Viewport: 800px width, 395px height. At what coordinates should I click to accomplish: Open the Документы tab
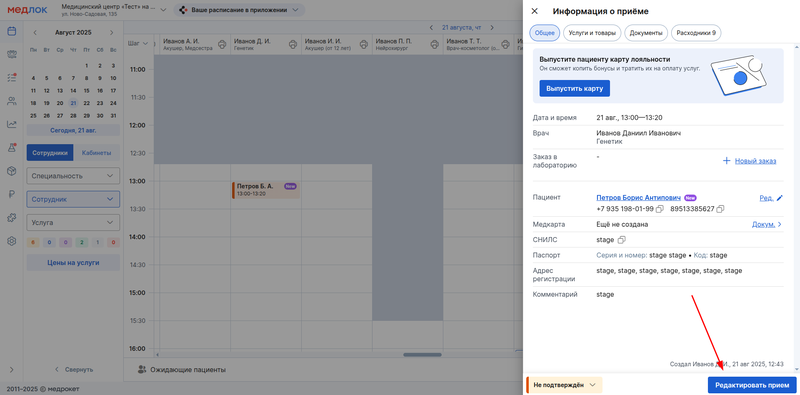(646, 33)
